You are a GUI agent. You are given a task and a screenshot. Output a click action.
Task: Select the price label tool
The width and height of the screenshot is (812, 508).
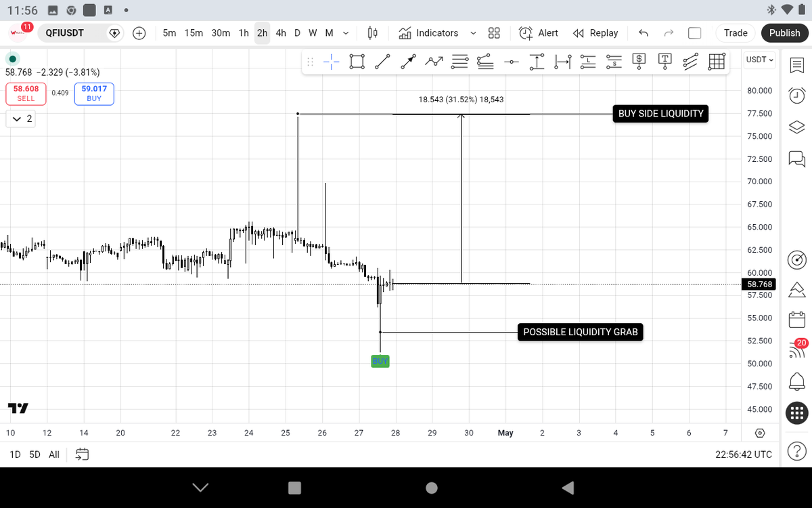tap(639, 61)
